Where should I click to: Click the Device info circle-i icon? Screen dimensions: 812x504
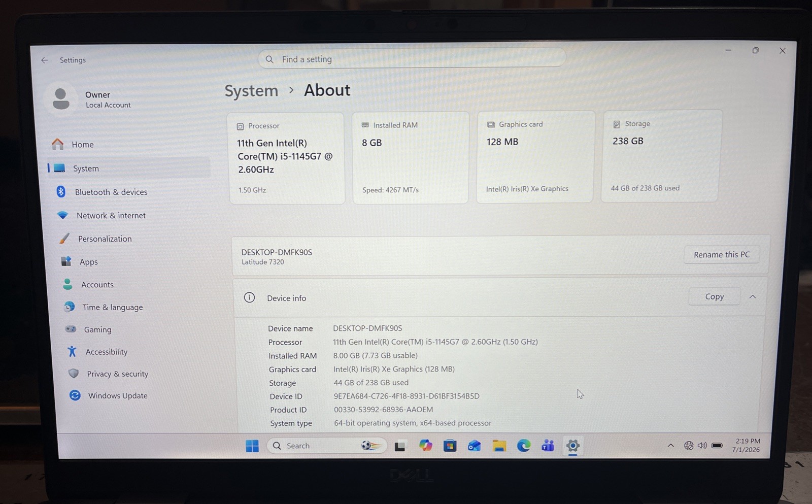click(x=249, y=297)
